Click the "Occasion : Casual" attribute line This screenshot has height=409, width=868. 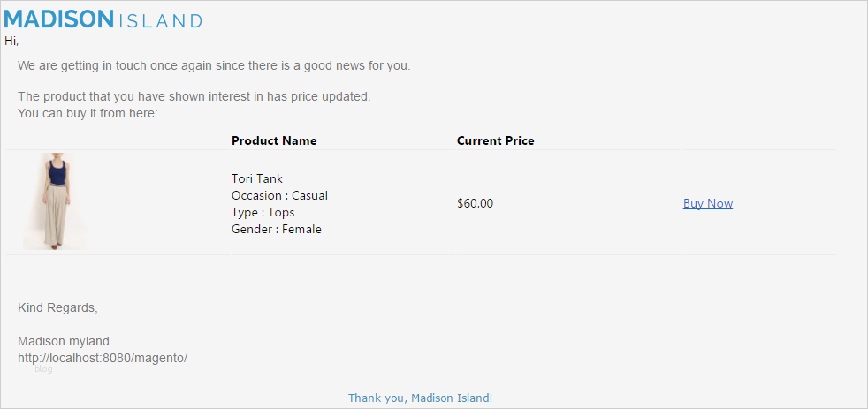point(279,195)
